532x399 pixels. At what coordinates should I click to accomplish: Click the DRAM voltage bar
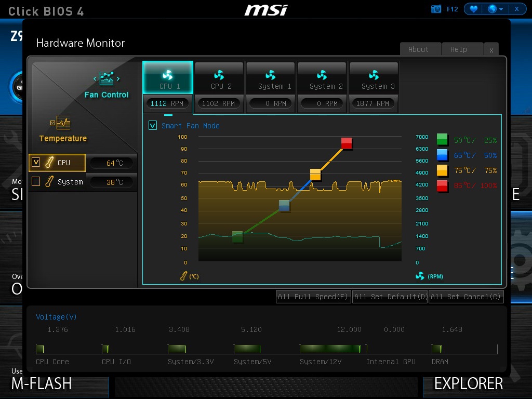click(436, 349)
